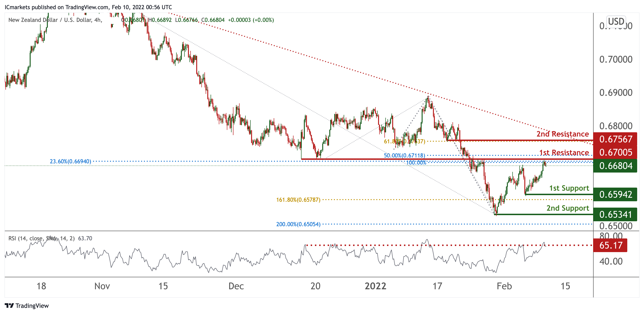The width and height of the screenshot is (644, 314).
Task: Click the 23.60%(0.66940) Fibonacci label
Action: 70,161
